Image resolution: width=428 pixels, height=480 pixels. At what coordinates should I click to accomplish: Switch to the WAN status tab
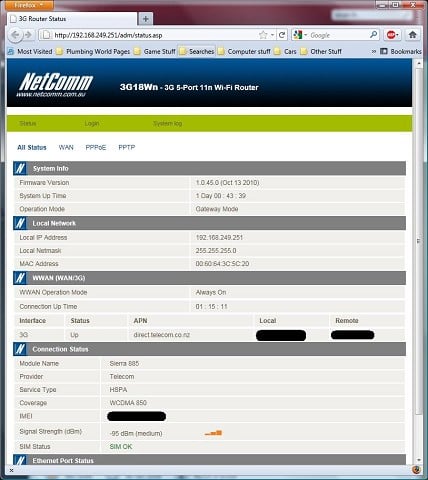[x=66, y=147]
